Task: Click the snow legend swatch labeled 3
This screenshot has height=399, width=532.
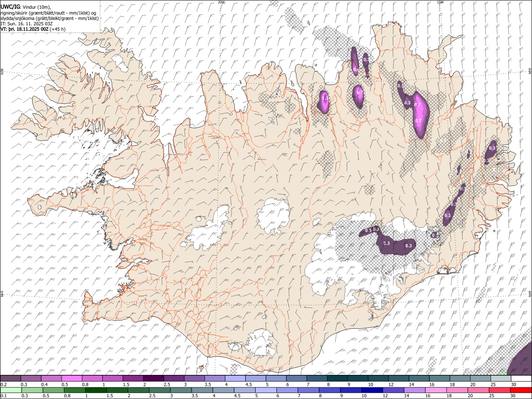Action: [194, 379]
